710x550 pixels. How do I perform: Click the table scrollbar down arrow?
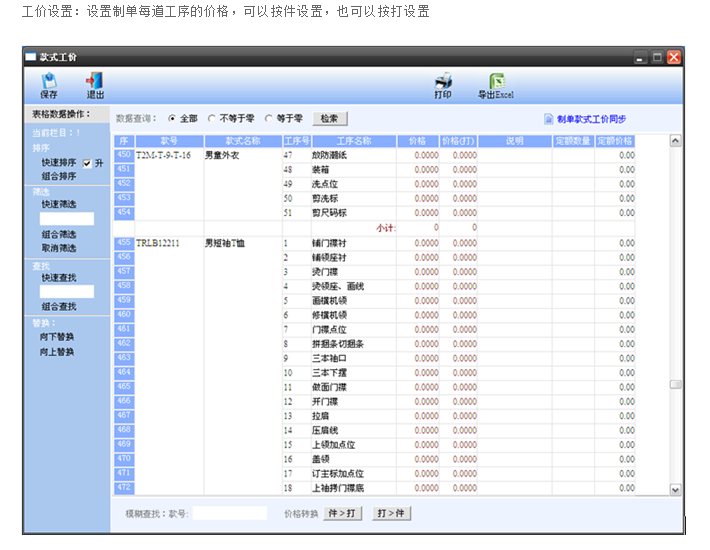pyautogui.click(x=675, y=489)
